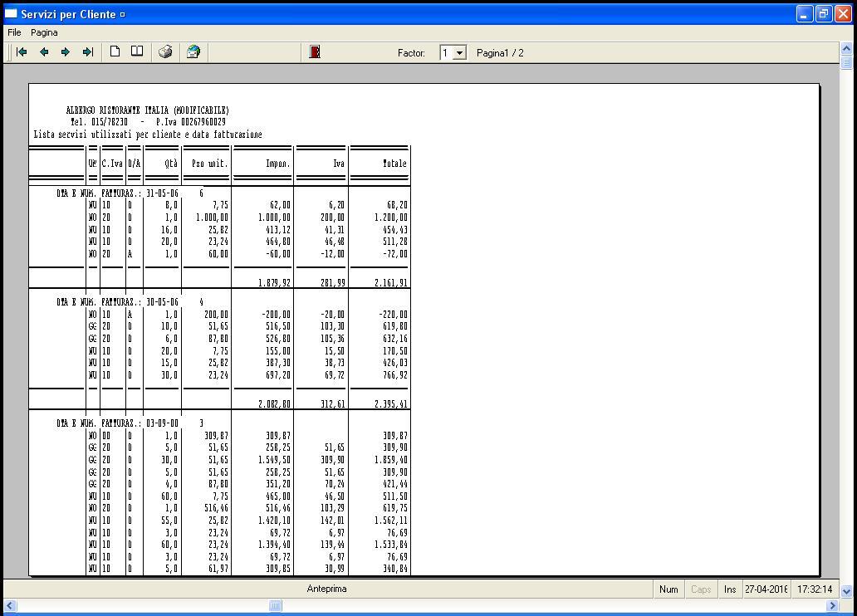
Task: Click the subtotal value 2.082,80
Action: tap(274, 404)
